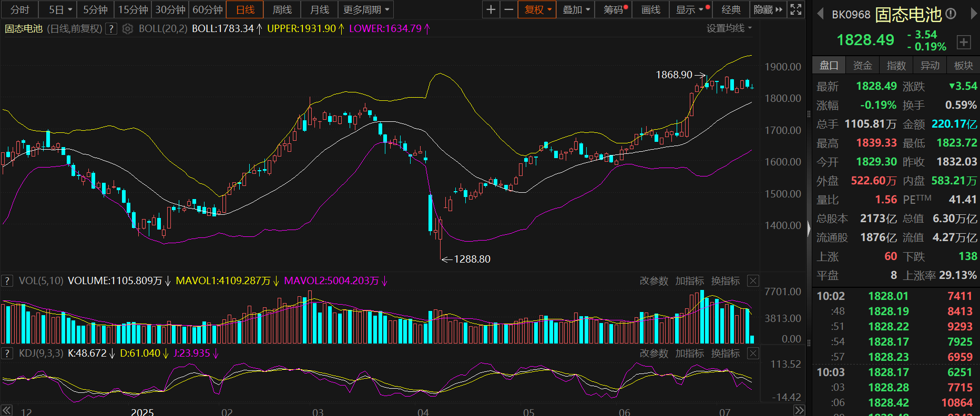Close the KDJ indicator panel

pyautogui.click(x=753, y=353)
